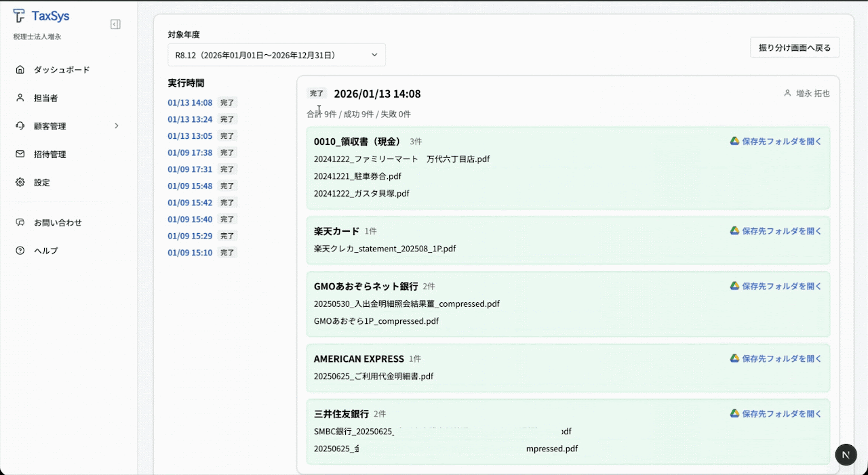Image resolution: width=868 pixels, height=475 pixels.
Task: Click the お問い合わせ chat icon
Action: [20, 222]
